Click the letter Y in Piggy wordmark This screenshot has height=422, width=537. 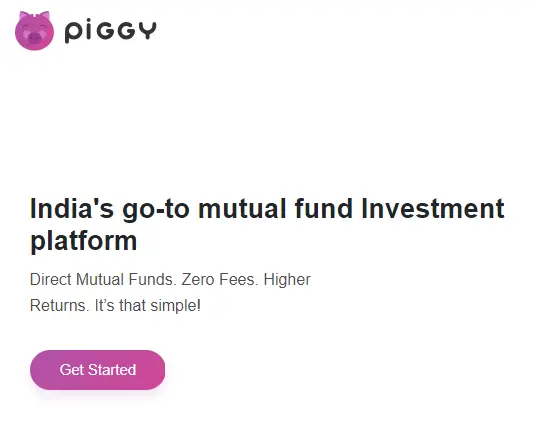pos(148,30)
